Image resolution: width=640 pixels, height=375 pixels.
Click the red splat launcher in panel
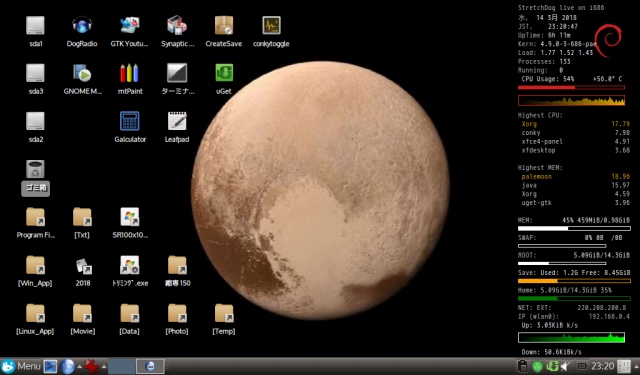tap(92, 366)
